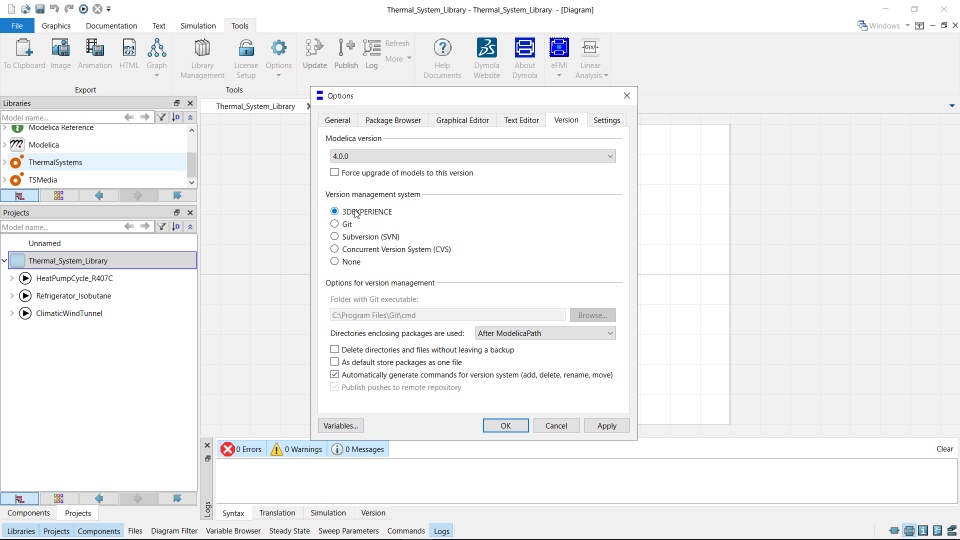Open Library Management tool
The width and height of the screenshot is (960, 540).
[202, 48]
